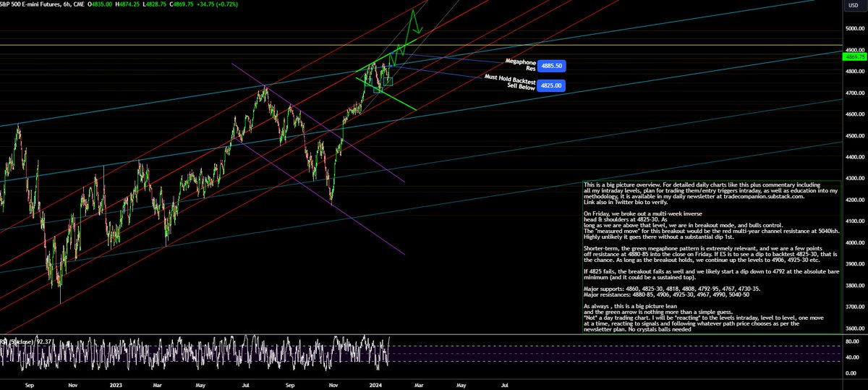Screen dimensions: 868x390
Task: Click the 3600.00 price axis label
Action: (x=854, y=328)
